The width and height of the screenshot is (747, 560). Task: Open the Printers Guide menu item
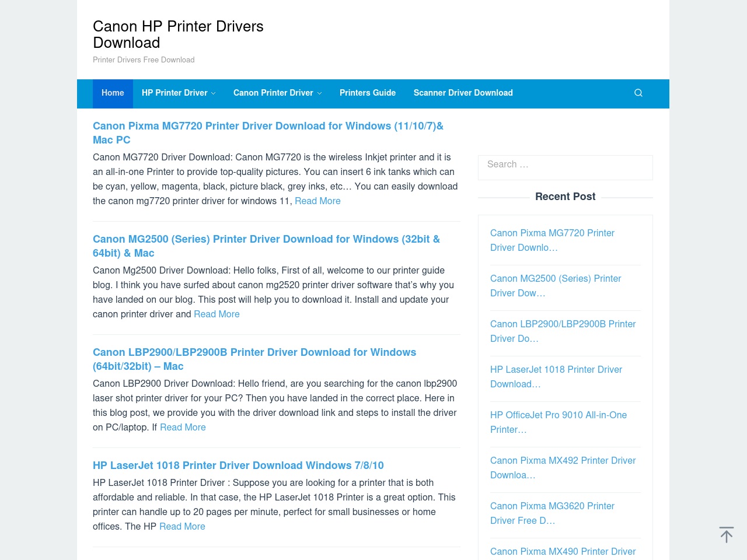368,93
